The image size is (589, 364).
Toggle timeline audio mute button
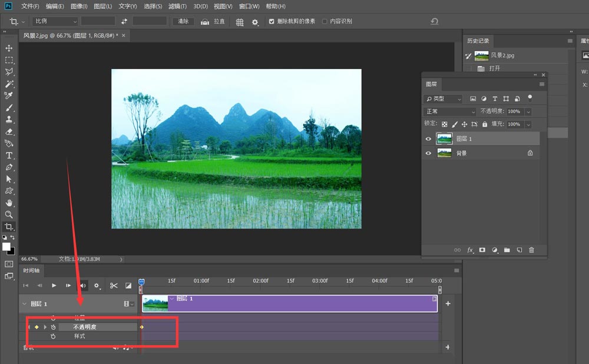83,286
